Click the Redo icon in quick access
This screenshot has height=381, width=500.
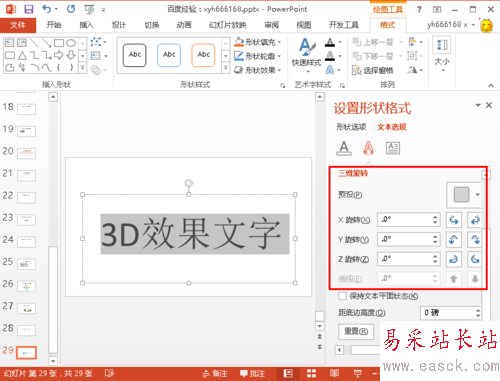(x=71, y=9)
